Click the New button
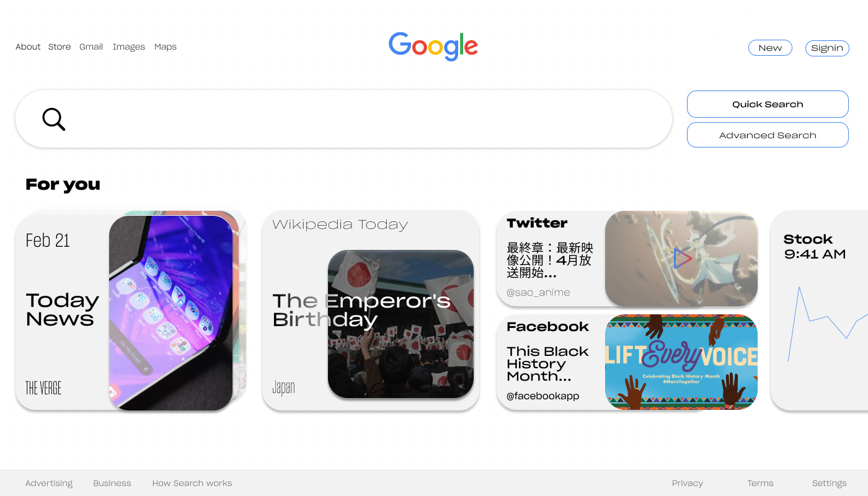868x496 pixels. tap(770, 48)
